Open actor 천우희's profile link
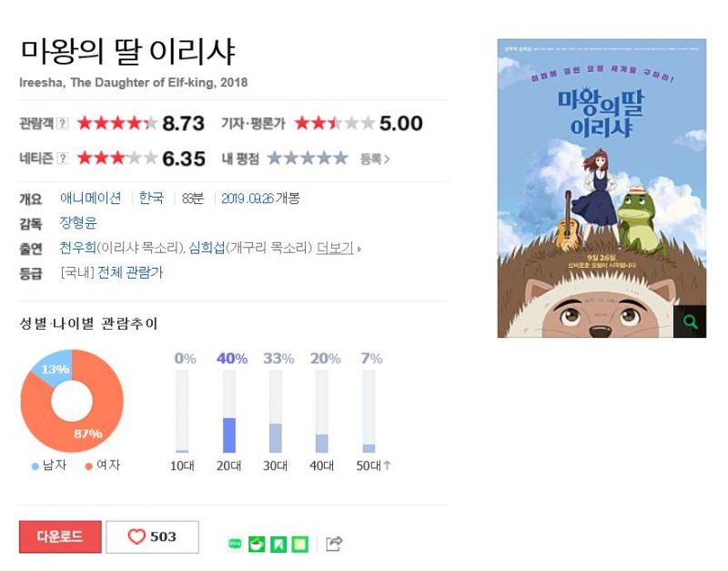This screenshot has width=728, height=571. click(77, 248)
